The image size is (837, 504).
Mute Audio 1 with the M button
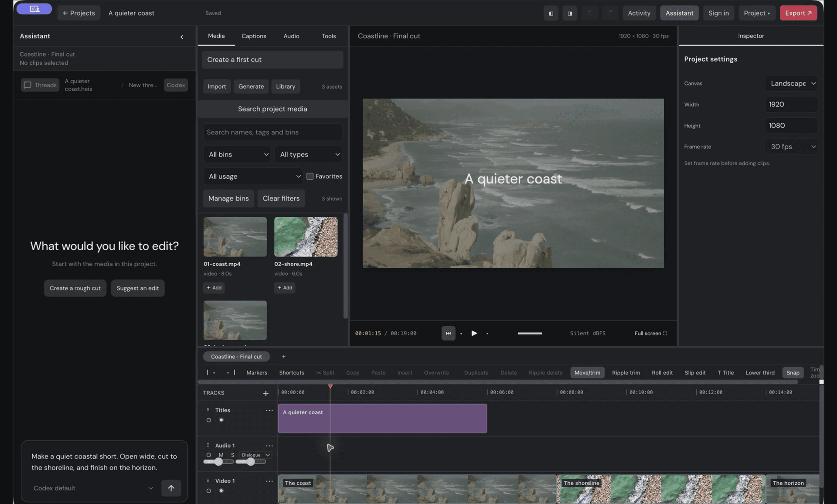coord(221,455)
